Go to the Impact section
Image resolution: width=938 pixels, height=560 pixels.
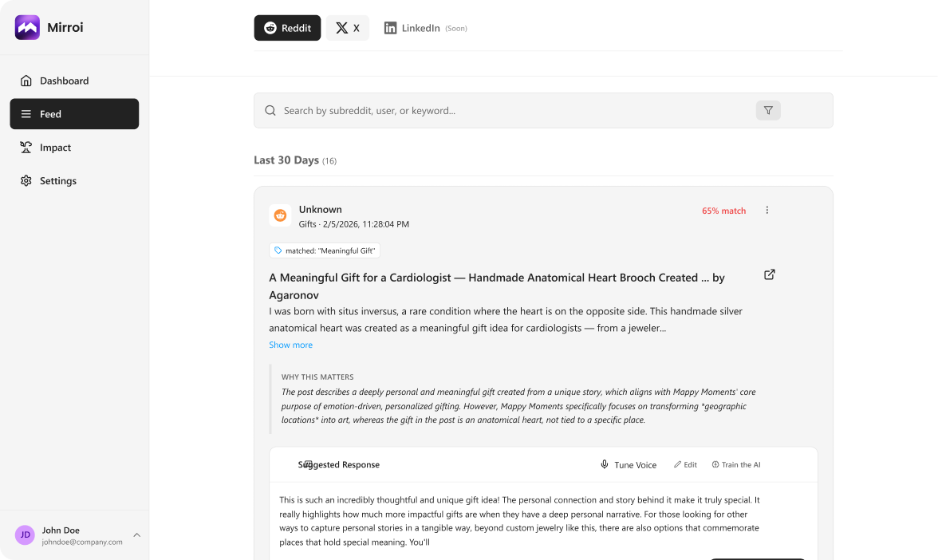pos(55,148)
